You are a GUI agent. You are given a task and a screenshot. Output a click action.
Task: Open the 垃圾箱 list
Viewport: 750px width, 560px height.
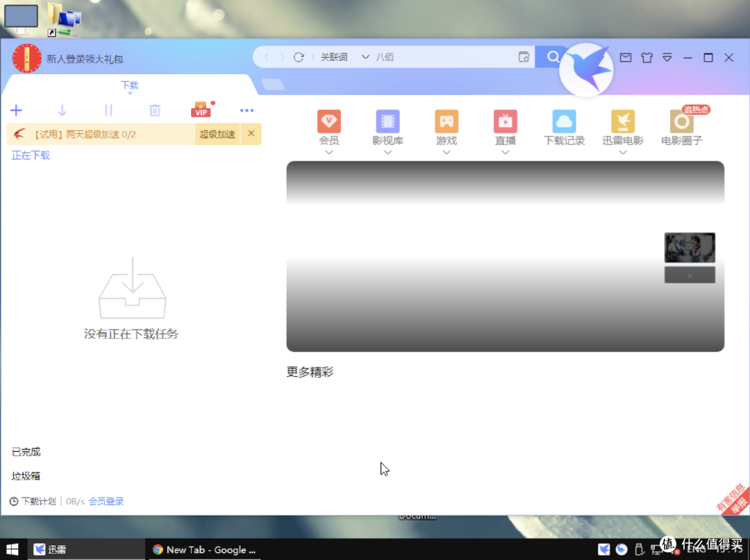coord(26,476)
